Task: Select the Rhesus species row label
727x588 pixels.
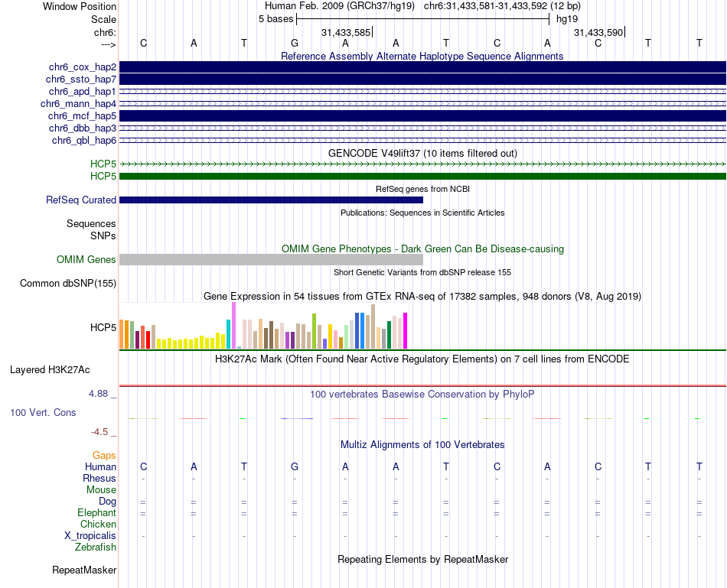Action: click(x=99, y=478)
